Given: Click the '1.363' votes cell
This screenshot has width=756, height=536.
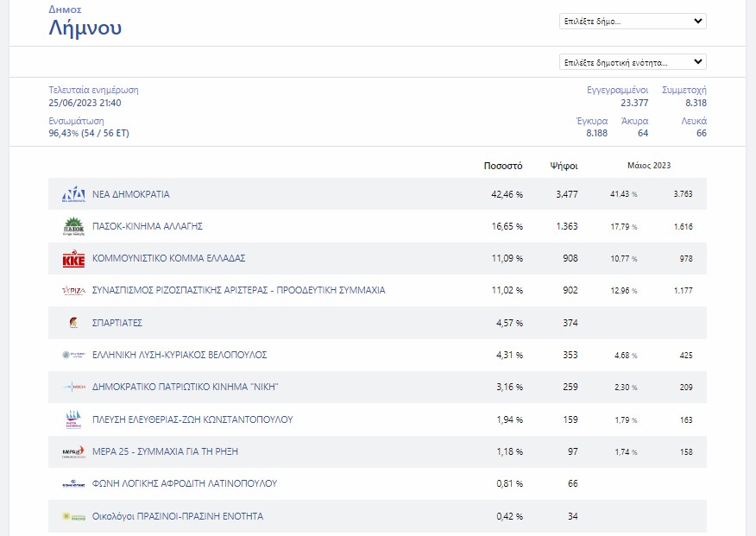Looking at the screenshot, I should coord(566,226).
